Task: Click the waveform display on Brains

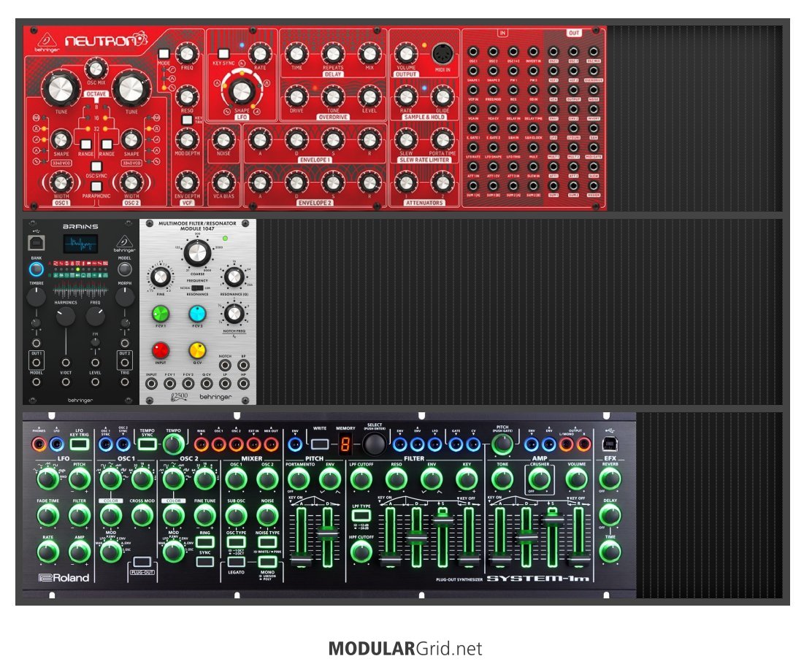Action: pyautogui.click(x=80, y=244)
